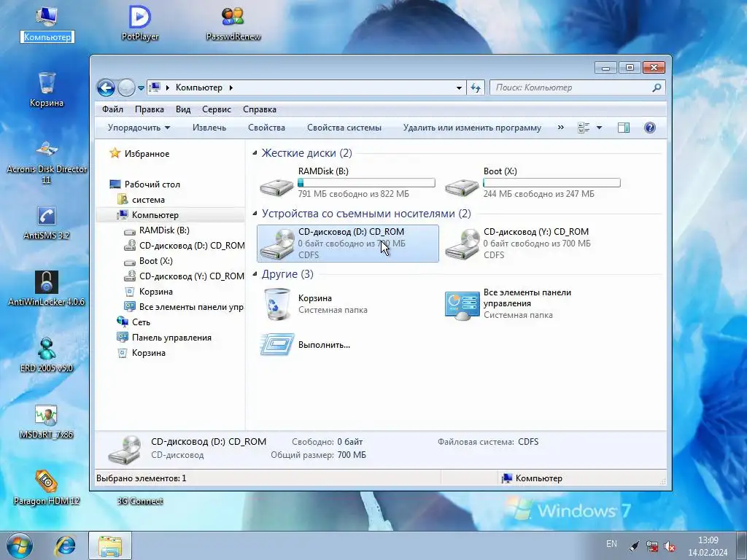Open the Упорядочить dropdown menu

[139, 128]
